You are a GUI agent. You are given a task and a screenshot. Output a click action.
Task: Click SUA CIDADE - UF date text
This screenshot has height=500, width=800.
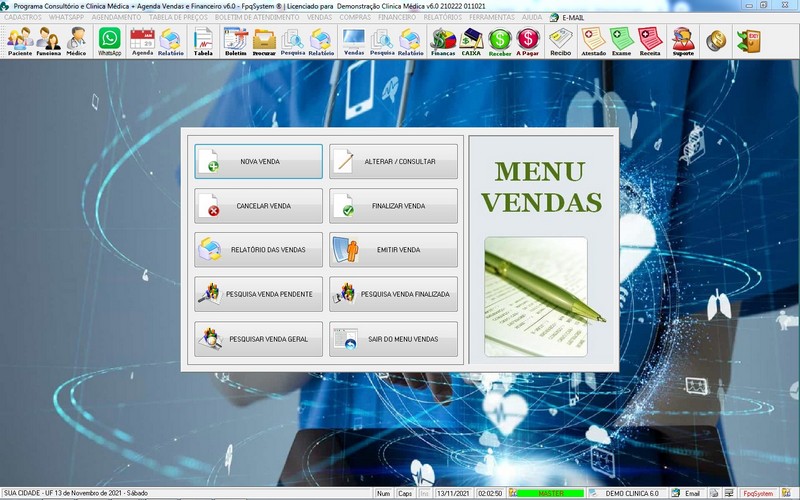pos(76,493)
